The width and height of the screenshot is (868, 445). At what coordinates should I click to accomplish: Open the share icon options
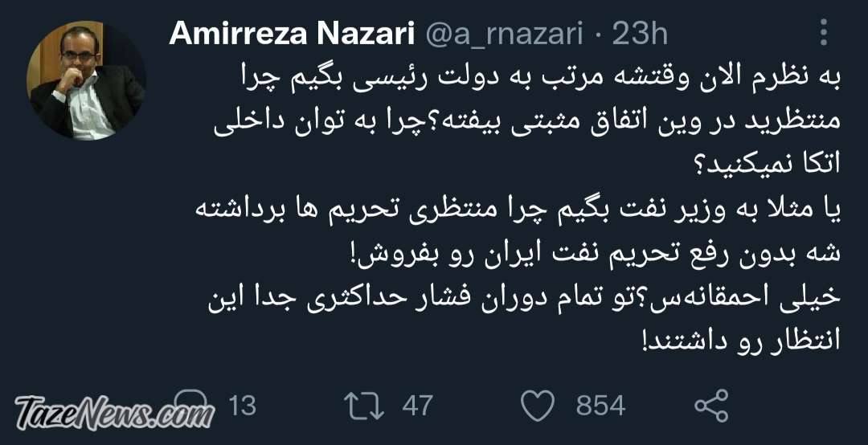[x=711, y=406]
